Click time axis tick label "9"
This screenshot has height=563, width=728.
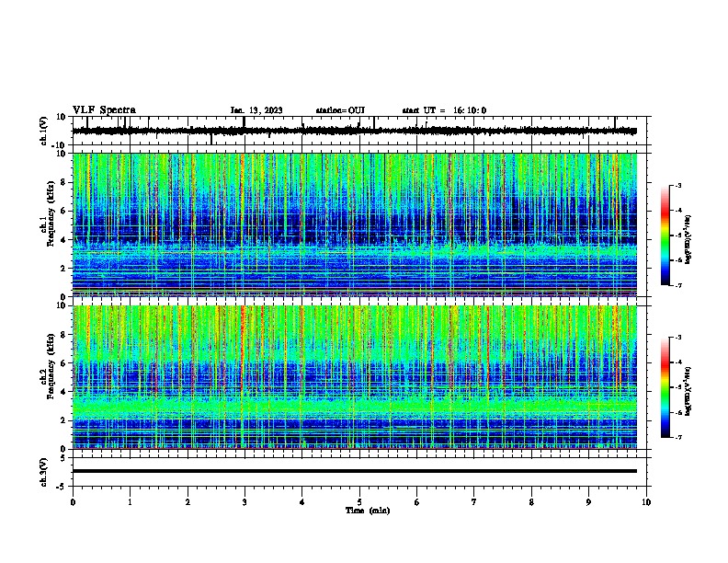coord(588,502)
